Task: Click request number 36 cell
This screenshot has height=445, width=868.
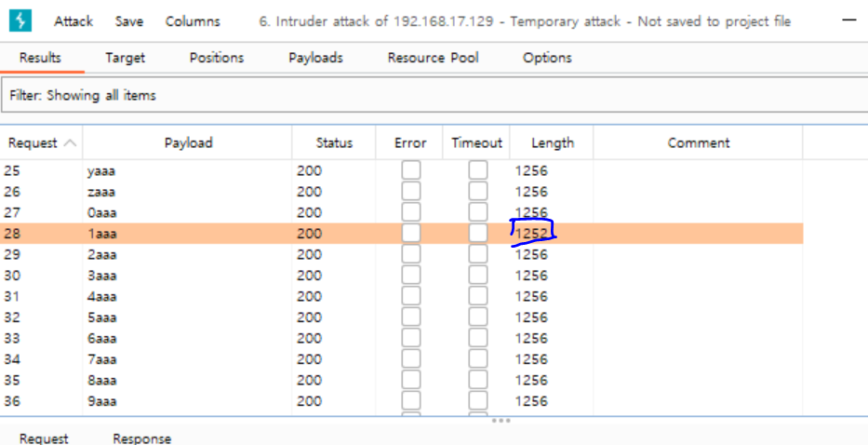Action: (x=11, y=400)
